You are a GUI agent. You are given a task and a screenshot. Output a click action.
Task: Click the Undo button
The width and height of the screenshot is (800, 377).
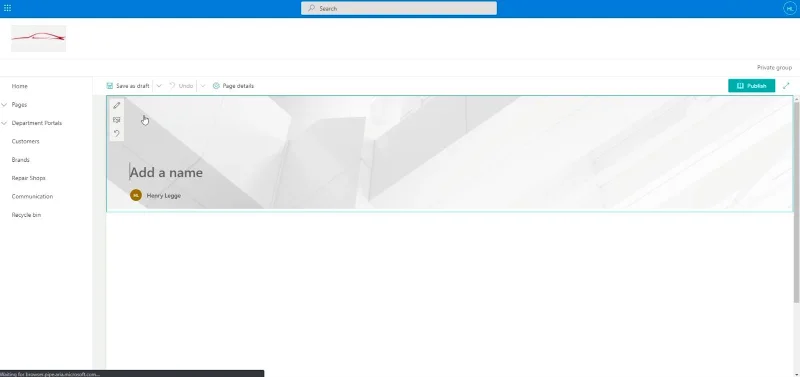pyautogui.click(x=181, y=86)
